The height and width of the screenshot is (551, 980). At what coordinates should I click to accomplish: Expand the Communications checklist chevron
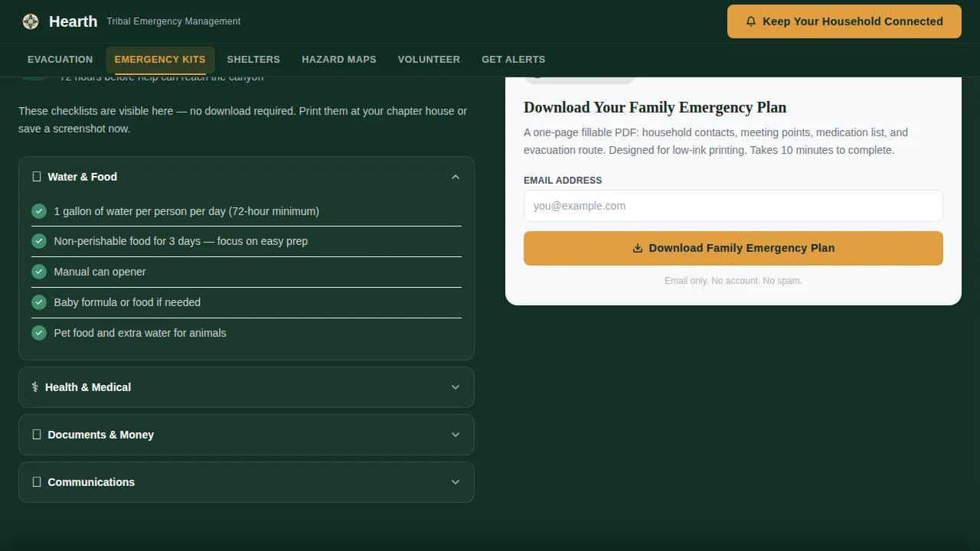pos(456,482)
